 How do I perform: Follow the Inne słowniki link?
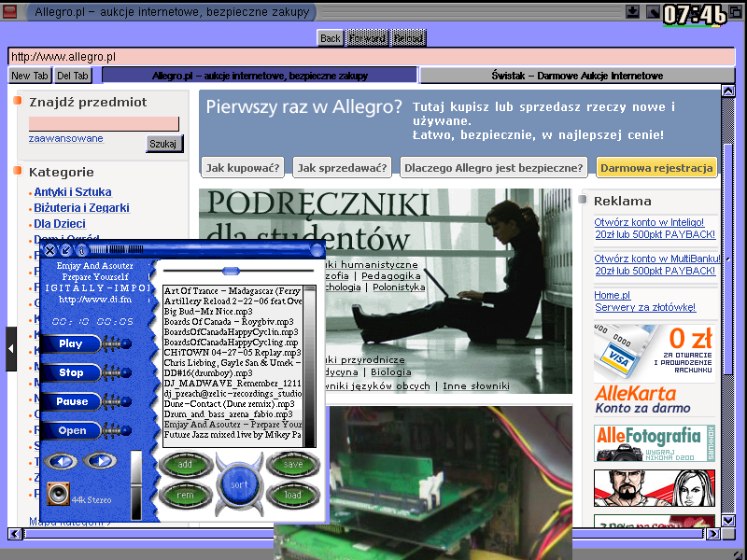pyautogui.click(x=476, y=385)
